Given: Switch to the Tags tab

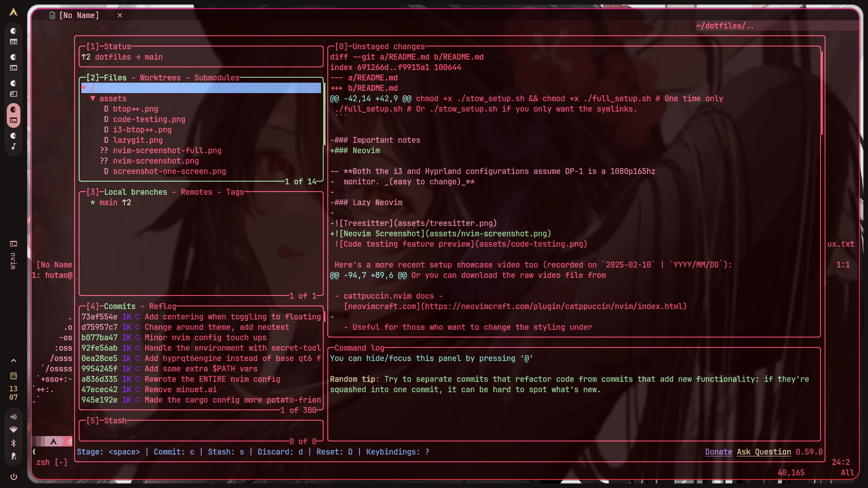Looking at the screenshot, I should tap(235, 192).
